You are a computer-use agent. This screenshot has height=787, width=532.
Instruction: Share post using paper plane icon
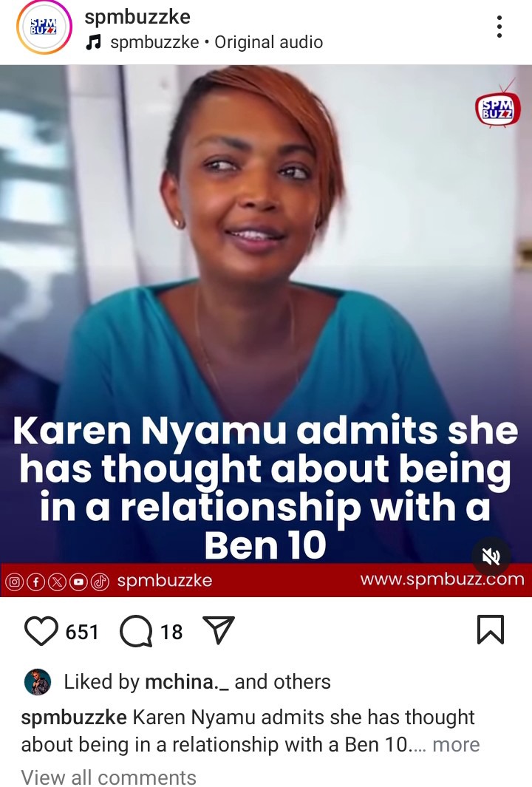pos(218,630)
